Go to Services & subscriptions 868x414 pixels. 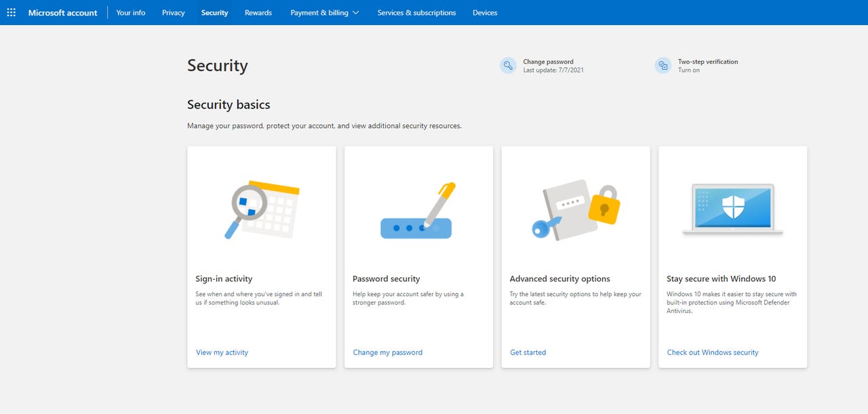pos(416,12)
